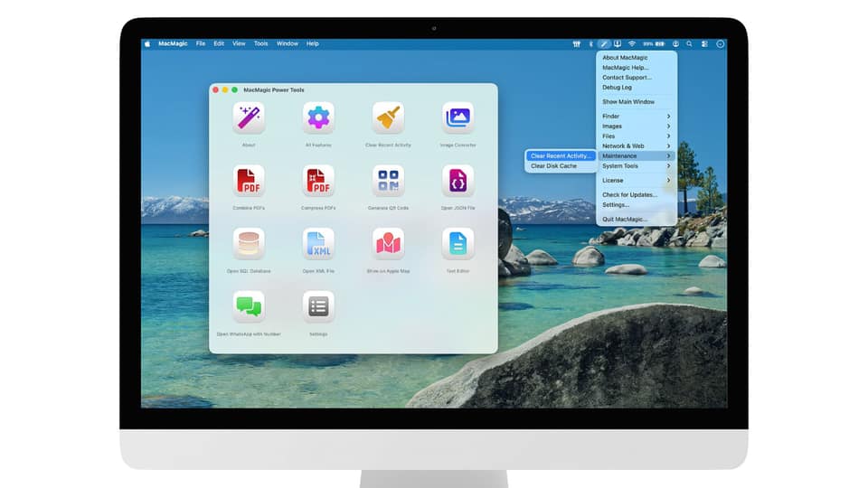Open the File menu
This screenshot has height=488, width=868.
201,43
